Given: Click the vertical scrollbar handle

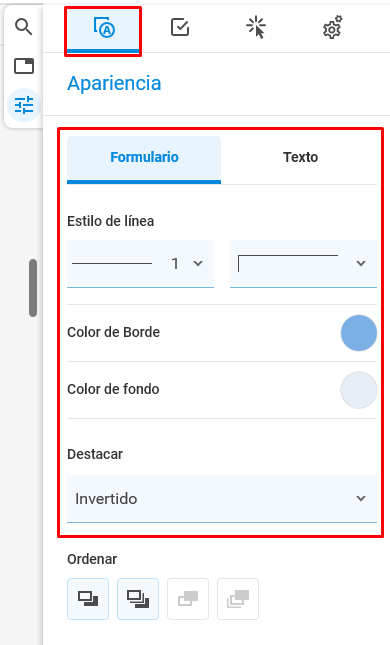Looking at the screenshot, I should click(33, 288).
